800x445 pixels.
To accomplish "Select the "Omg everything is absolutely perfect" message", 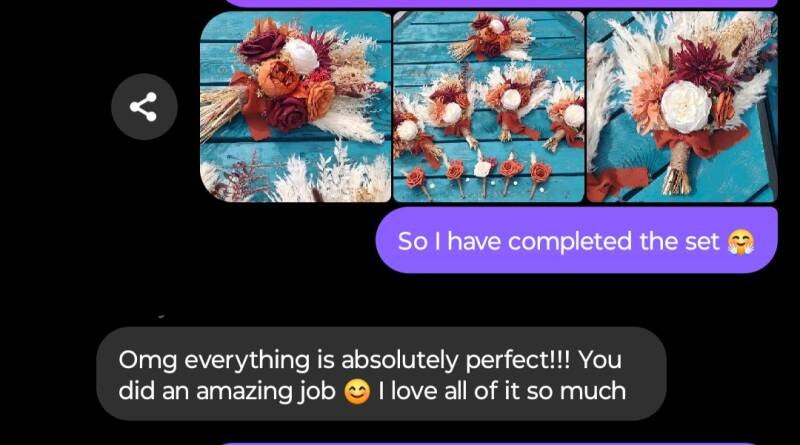I will point(381,374).
